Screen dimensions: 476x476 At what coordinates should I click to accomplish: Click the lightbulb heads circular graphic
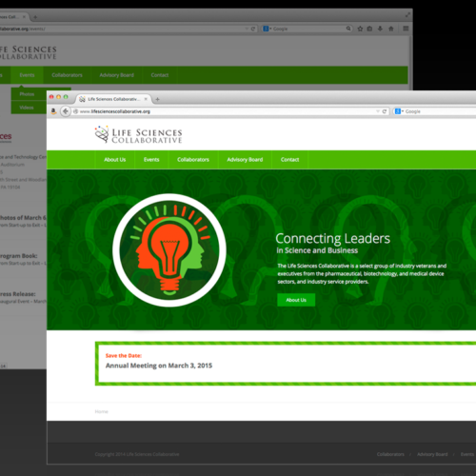click(169, 250)
